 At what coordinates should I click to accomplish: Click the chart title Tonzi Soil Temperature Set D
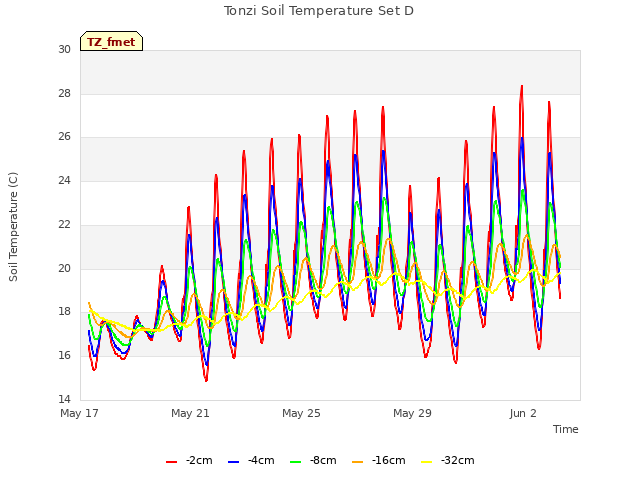(x=319, y=11)
